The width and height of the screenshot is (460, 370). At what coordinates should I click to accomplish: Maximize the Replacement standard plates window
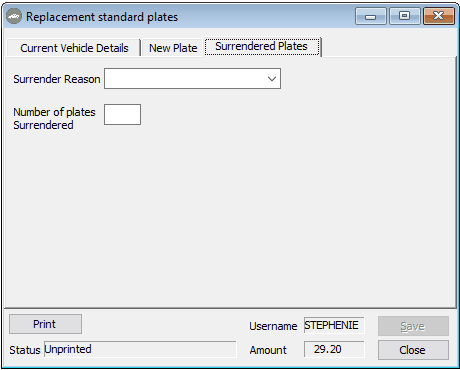tap(404, 16)
